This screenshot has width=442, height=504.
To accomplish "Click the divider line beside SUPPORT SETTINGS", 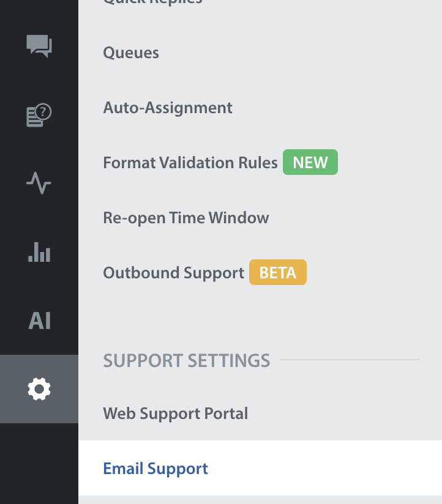I will 350,360.
